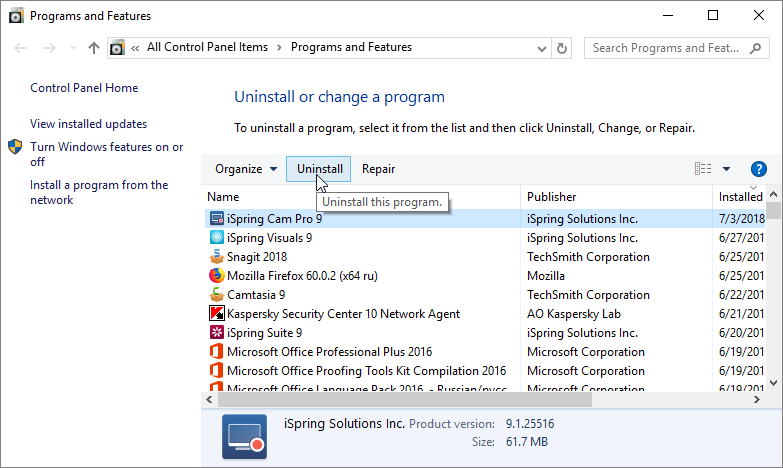Click the change view icon
The height and width of the screenshot is (468, 783).
[703, 169]
